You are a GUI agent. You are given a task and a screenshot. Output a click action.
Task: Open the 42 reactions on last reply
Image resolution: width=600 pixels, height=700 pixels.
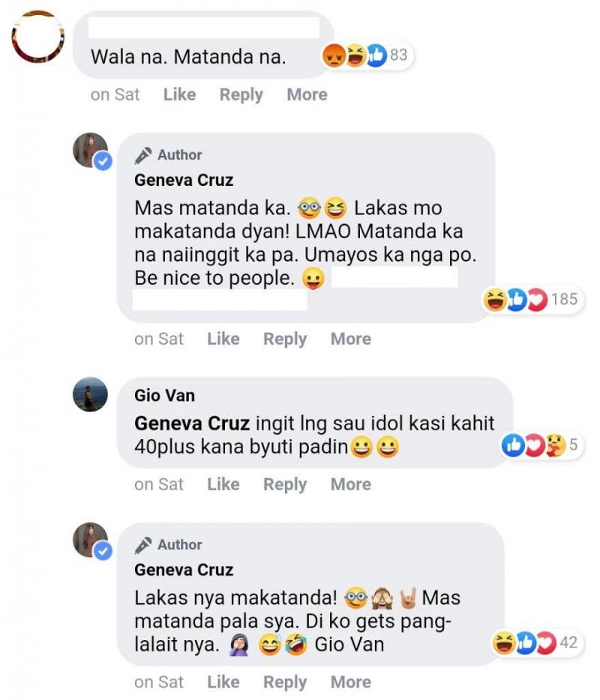coord(535,642)
